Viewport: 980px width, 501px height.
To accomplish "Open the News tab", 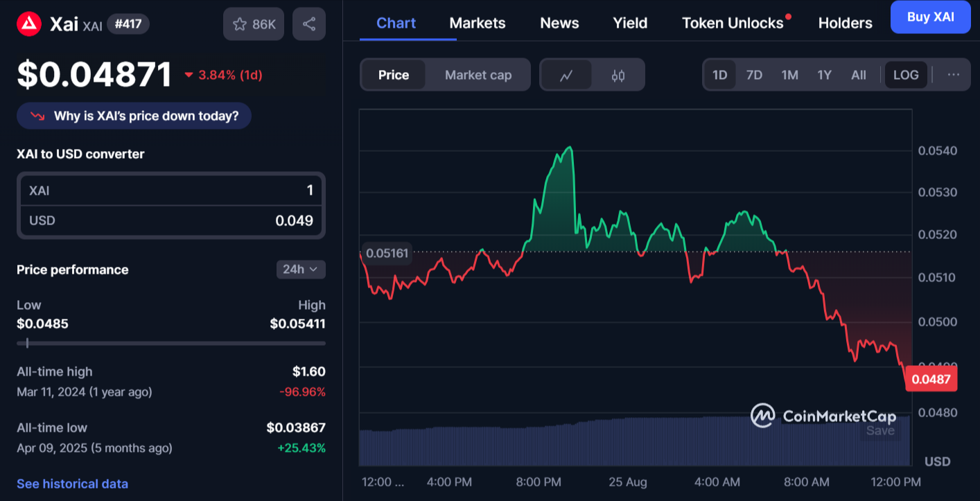I will [559, 23].
